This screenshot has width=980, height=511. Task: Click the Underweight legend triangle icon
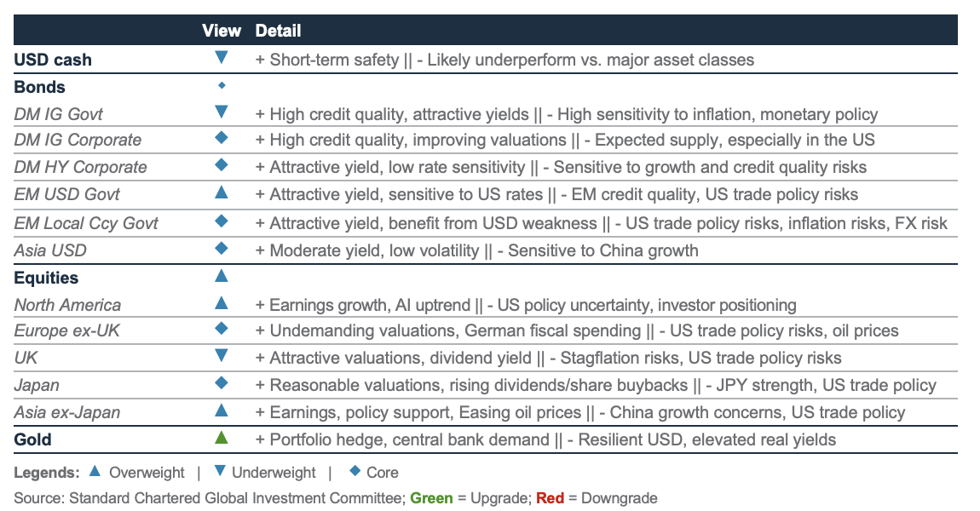click(220, 471)
